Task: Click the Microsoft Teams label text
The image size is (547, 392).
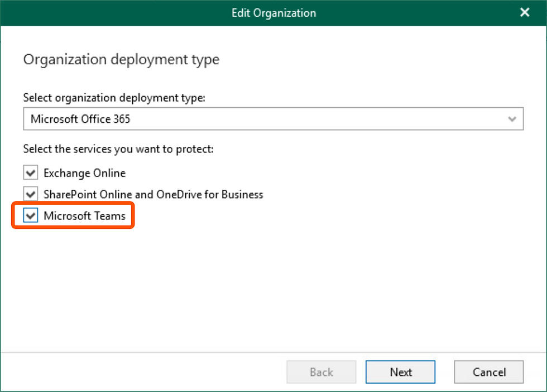Action: pyautogui.click(x=84, y=216)
